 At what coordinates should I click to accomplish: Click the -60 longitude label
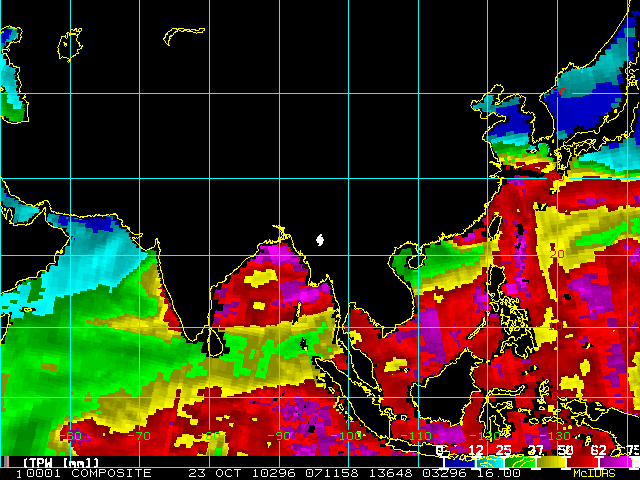[72, 436]
